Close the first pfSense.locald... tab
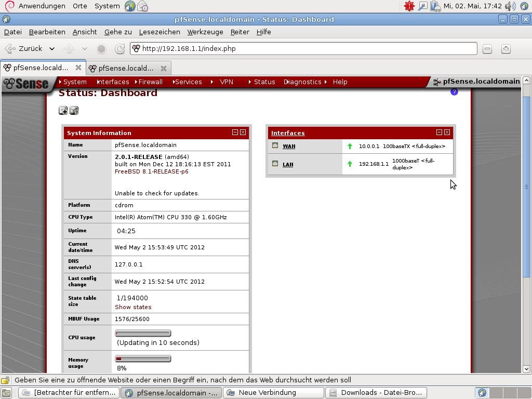 [x=78, y=68]
